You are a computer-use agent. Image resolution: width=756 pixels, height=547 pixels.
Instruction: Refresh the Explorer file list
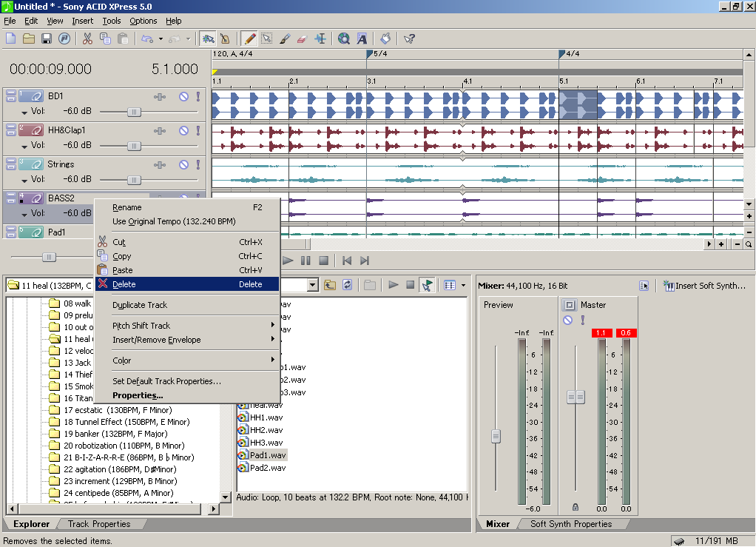pyautogui.click(x=347, y=285)
